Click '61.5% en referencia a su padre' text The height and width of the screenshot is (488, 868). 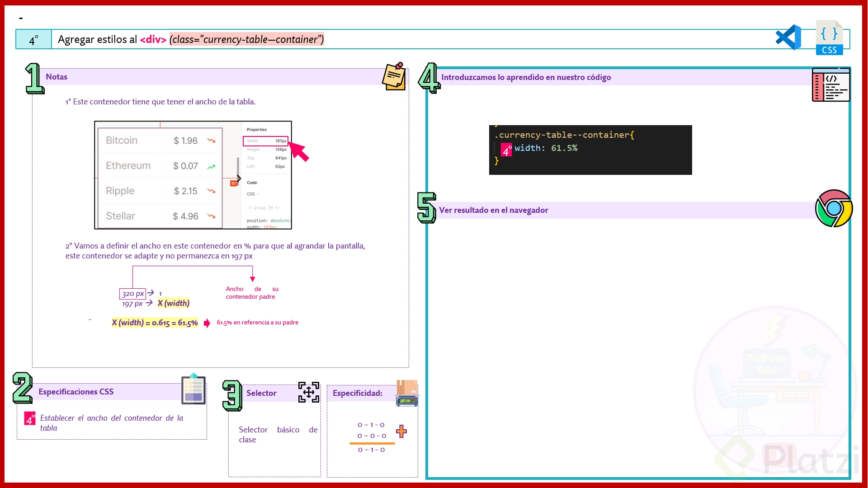point(258,323)
